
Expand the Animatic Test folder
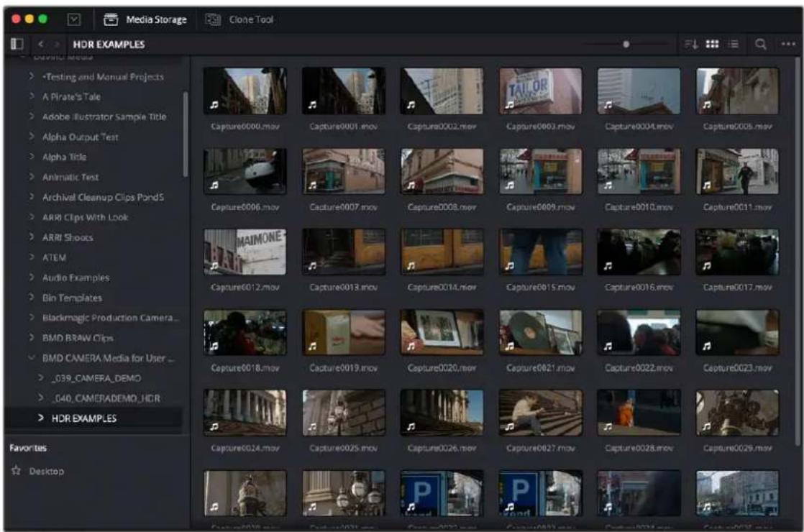(x=31, y=177)
